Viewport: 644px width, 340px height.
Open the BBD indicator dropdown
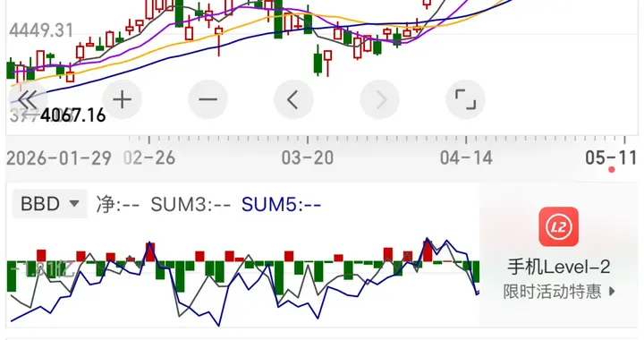coord(50,204)
